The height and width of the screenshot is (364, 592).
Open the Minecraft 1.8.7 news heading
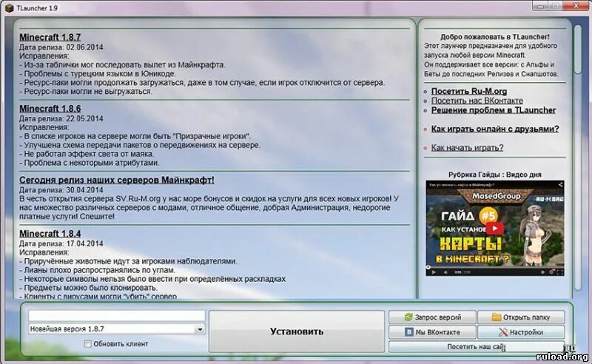[x=50, y=37]
